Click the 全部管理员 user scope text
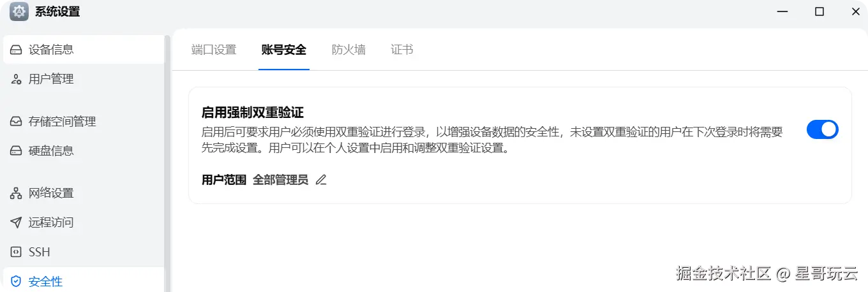868x292 pixels. (x=280, y=180)
